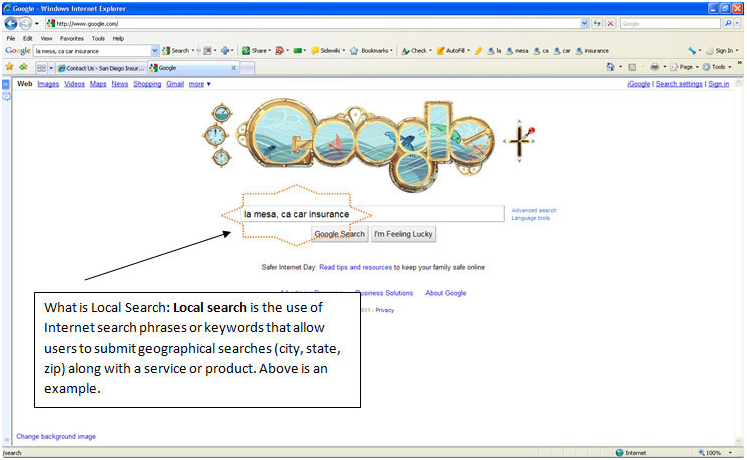
Task: Open the View menu
Action: (46, 39)
